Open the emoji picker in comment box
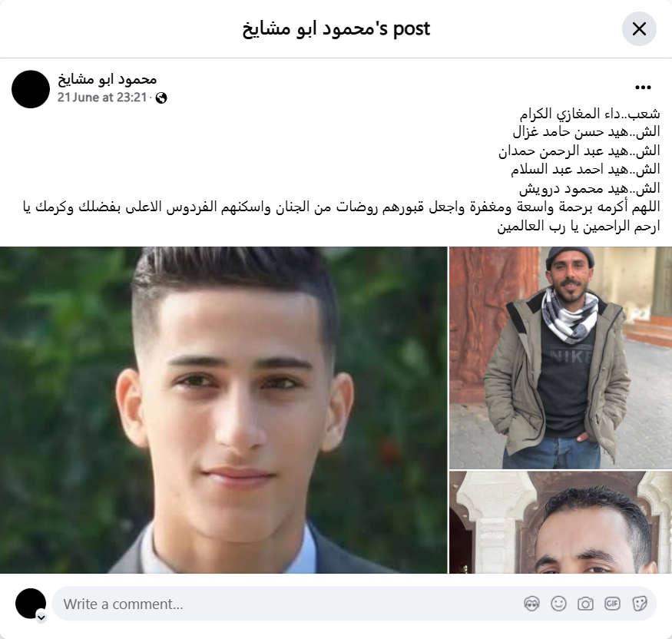 [x=558, y=604]
